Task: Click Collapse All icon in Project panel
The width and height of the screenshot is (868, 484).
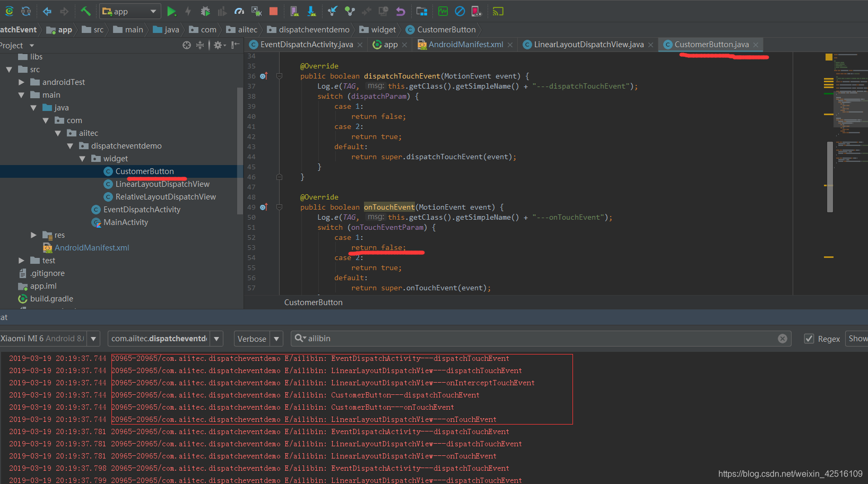Action: [200, 46]
